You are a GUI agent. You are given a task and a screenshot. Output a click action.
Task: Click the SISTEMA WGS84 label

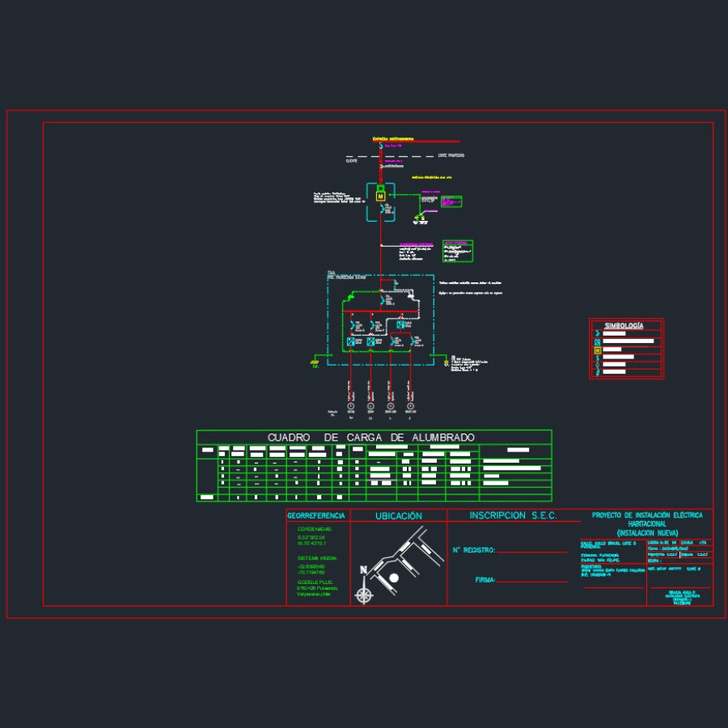[x=316, y=558]
